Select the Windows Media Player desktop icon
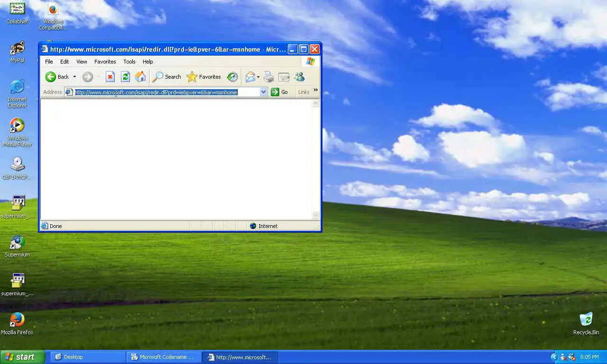Viewport: 607px width, 364px height. pos(18,133)
